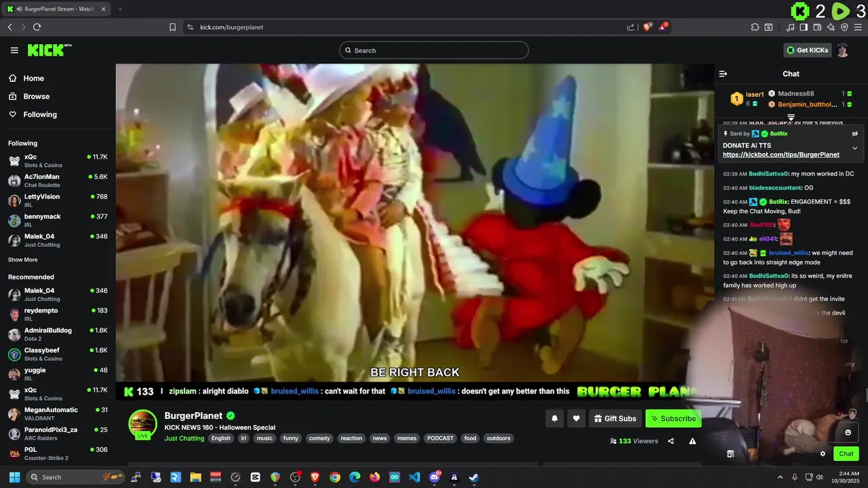The image size is (868, 488).
Task: Open Brave Shields lion icon
Action: 648,27
